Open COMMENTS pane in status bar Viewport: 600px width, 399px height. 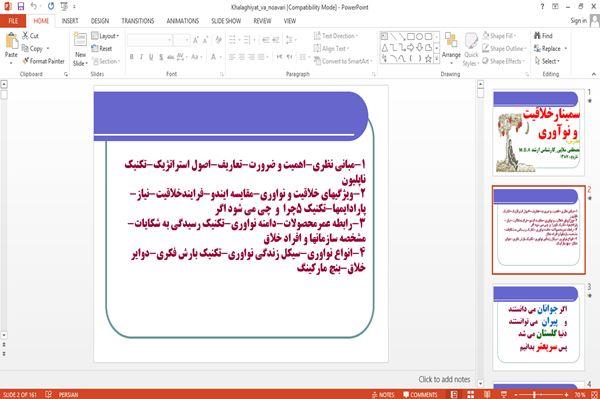pos(420,394)
